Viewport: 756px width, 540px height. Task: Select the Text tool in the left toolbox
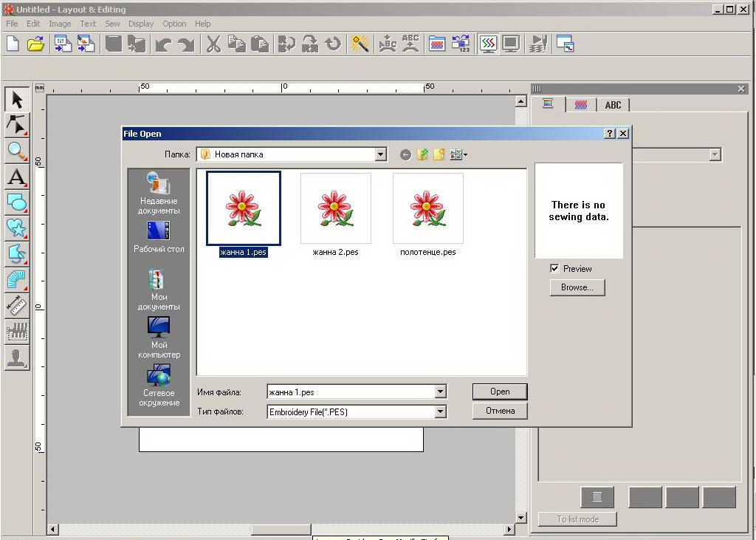click(17, 177)
